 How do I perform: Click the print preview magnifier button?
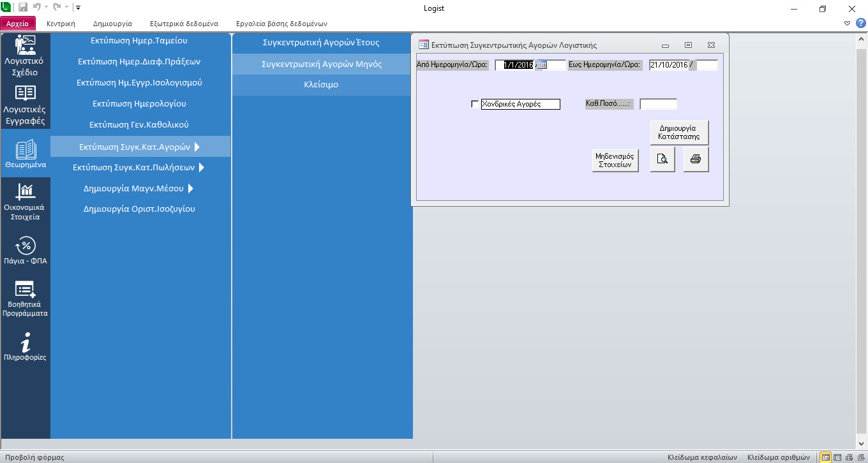tap(662, 159)
